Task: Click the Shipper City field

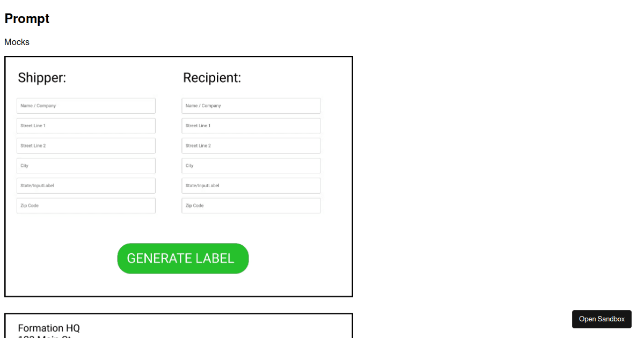Action: point(86,165)
